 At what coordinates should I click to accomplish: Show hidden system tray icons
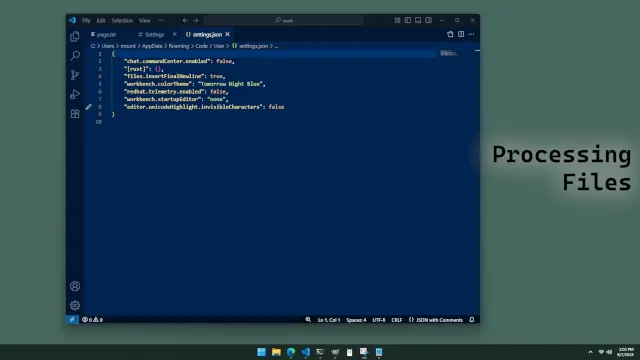pos(590,352)
